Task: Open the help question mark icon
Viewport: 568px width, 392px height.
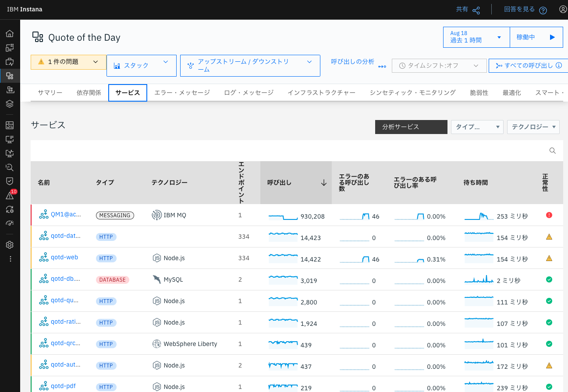Action: pyautogui.click(x=543, y=10)
